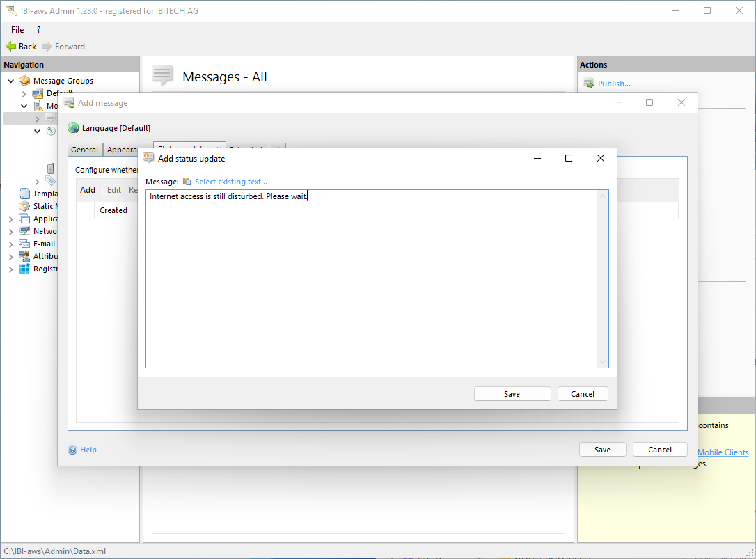
Task: Switch to the General tab
Action: click(84, 150)
